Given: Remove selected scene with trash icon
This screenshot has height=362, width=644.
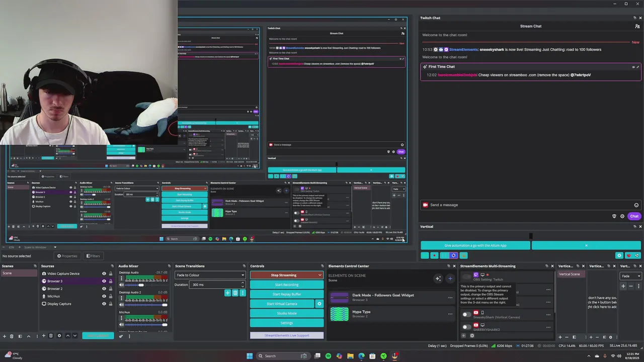Looking at the screenshot, I should coord(12,336).
